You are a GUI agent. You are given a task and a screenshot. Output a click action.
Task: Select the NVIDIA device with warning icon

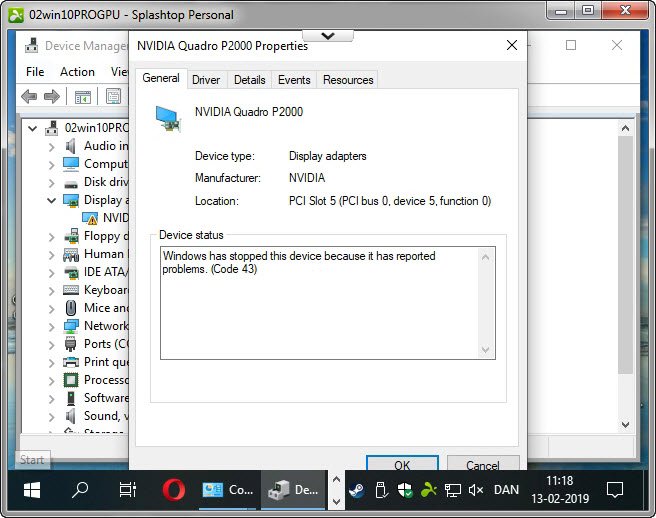[105, 218]
